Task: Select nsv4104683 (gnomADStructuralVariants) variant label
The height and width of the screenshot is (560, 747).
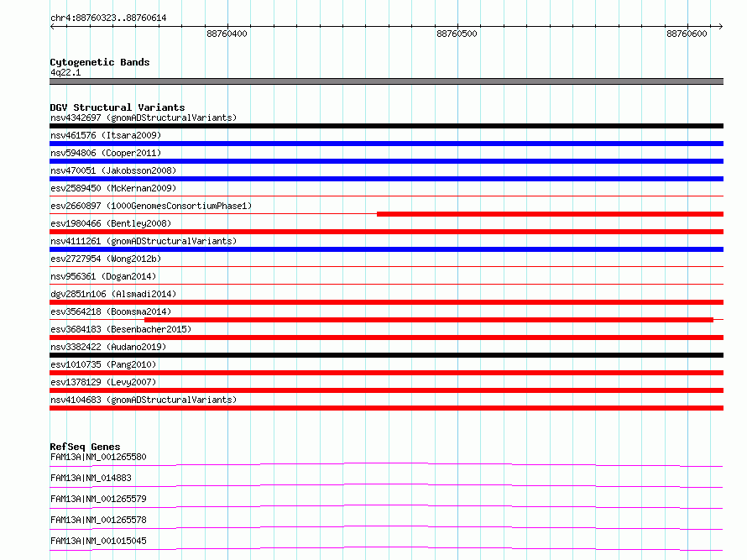Action: 144,400
